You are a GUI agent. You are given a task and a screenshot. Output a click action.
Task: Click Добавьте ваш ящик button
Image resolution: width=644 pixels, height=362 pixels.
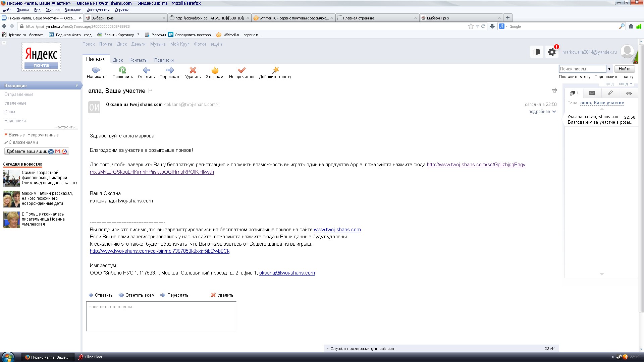click(x=37, y=152)
